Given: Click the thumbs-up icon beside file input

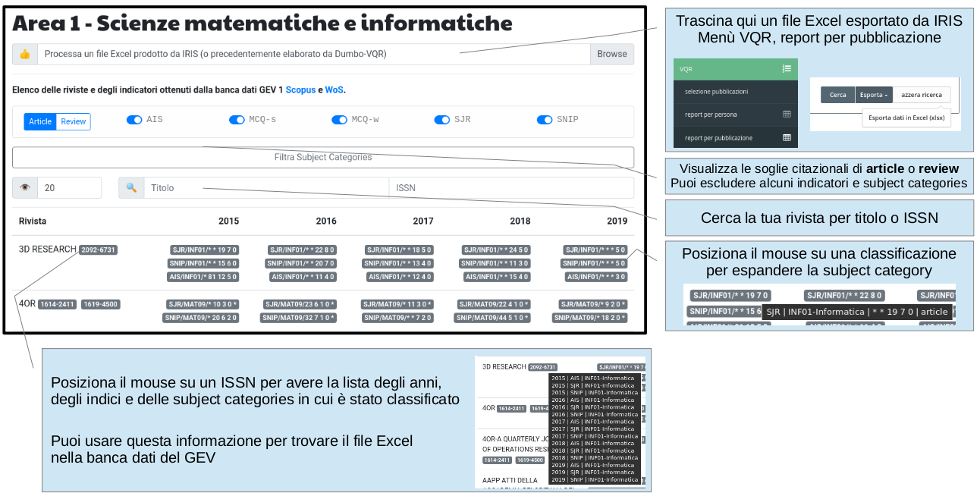Looking at the screenshot, I should [x=25, y=54].
